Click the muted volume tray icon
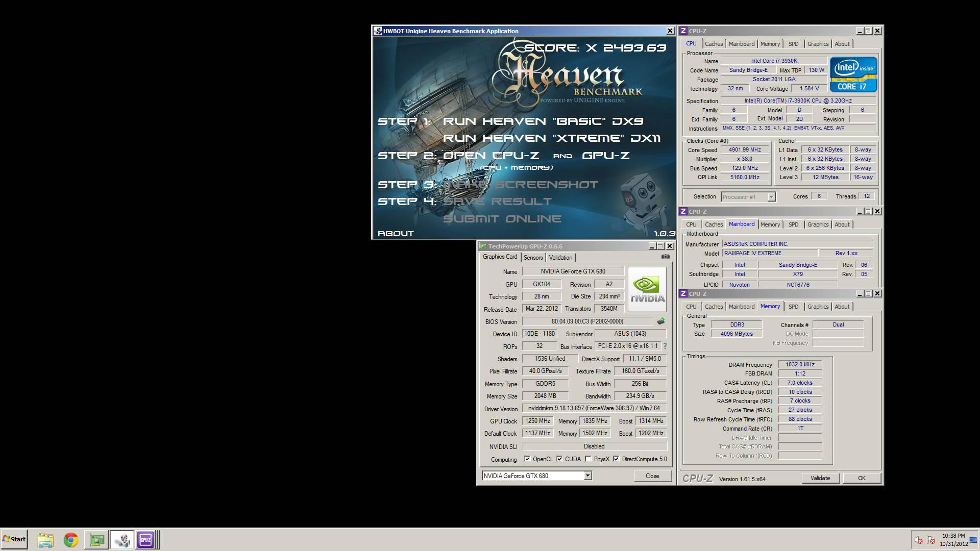The width and height of the screenshot is (980, 551). coord(918,540)
